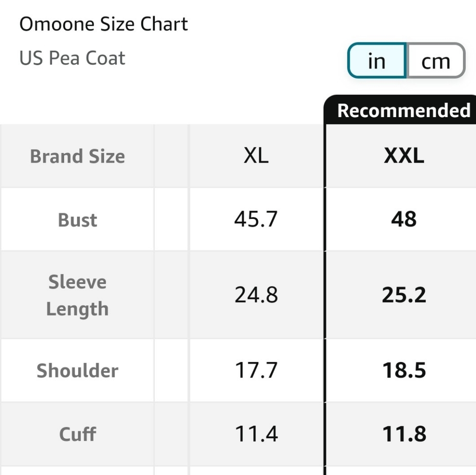
Task: Click the Cuff row label
Action: coord(78,434)
